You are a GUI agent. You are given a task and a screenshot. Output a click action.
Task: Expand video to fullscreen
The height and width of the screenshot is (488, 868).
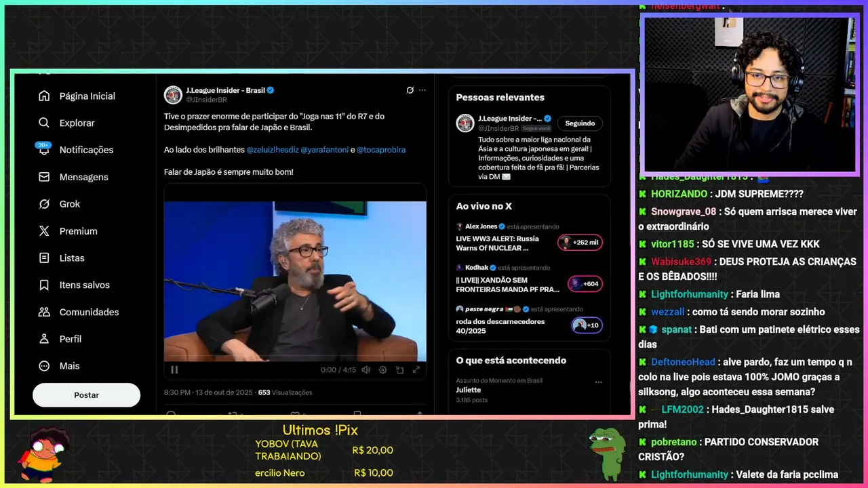point(416,369)
